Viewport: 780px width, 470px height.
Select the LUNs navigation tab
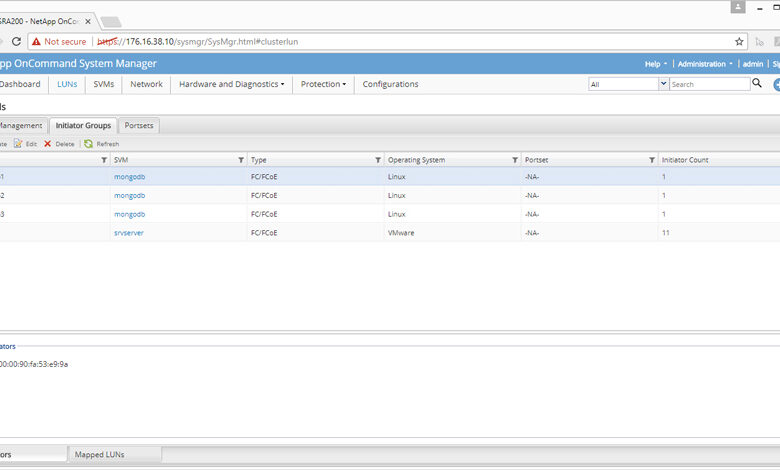coord(67,84)
